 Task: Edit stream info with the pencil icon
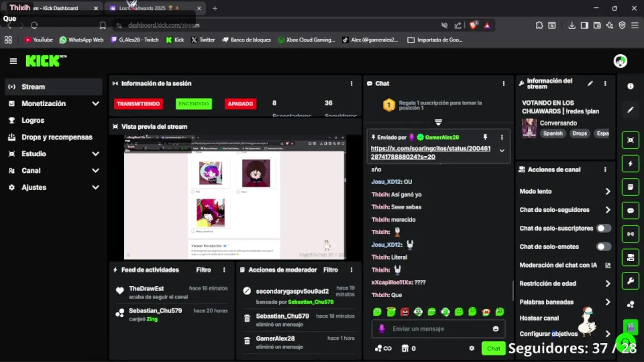click(x=590, y=83)
